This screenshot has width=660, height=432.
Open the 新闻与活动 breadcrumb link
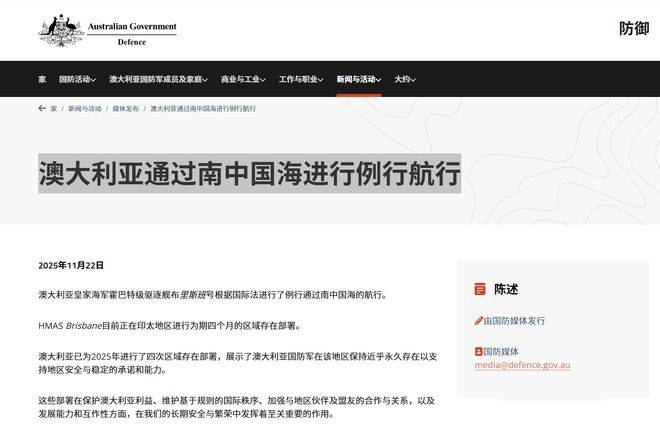pyautogui.click(x=85, y=108)
